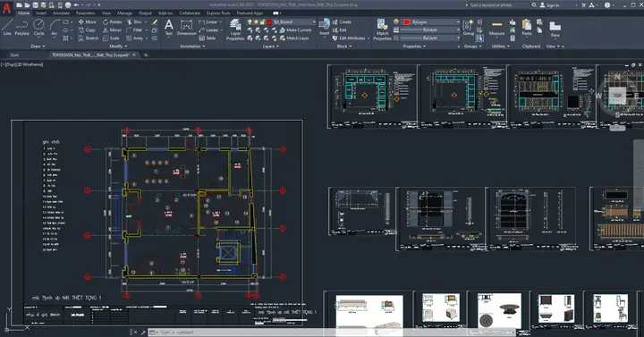
Task: Toggle group selection mode icon
Action: (x=479, y=38)
